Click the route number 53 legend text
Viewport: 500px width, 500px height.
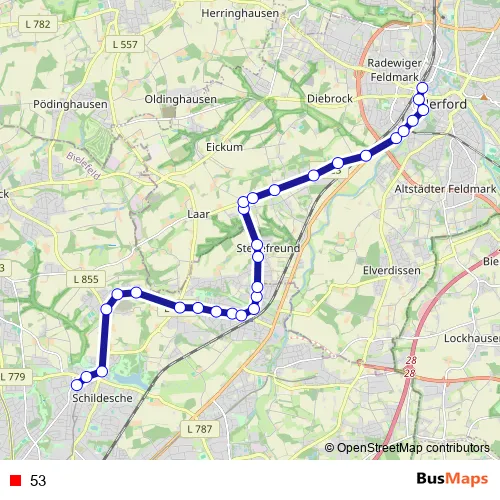point(38,481)
